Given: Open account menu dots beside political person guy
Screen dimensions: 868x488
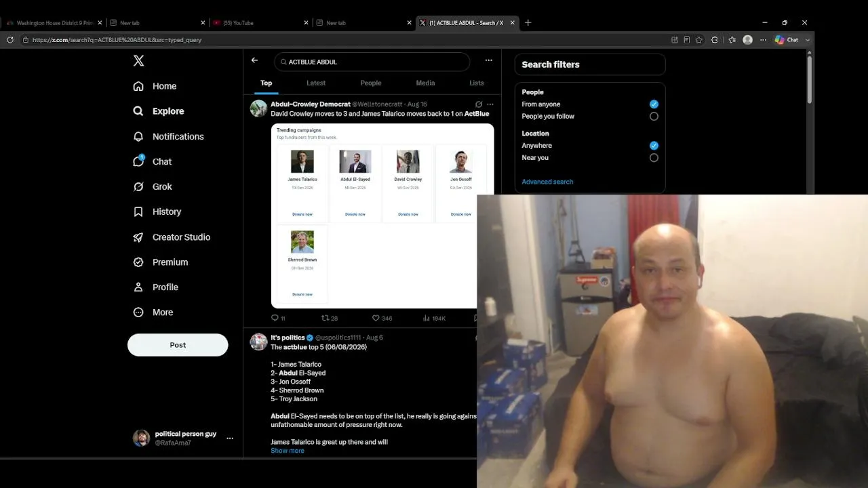Looking at the screenshot, I should pyautogui.click(x=230, y=439).
